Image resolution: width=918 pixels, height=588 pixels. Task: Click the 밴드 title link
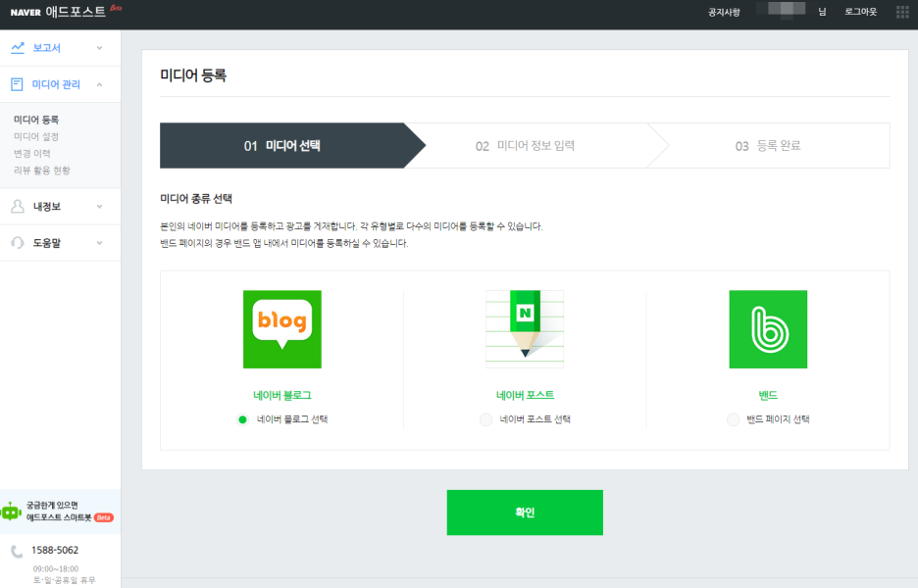pos(768,396)
